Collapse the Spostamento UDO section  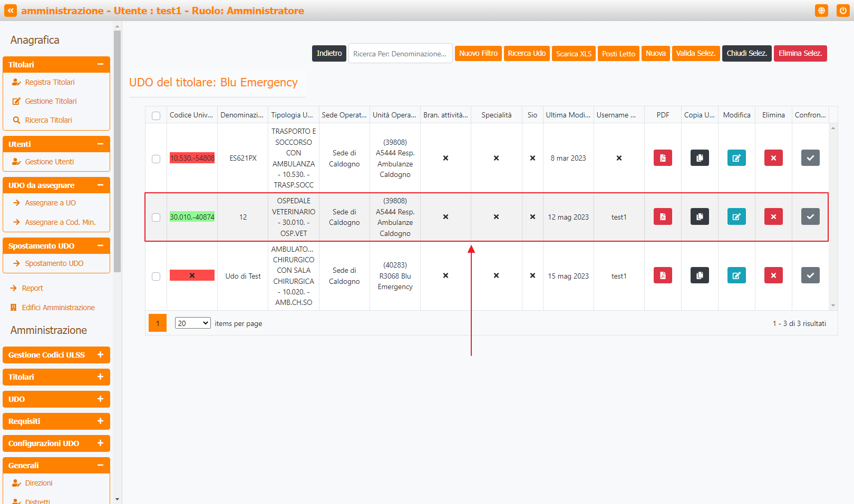[x=100, y=245]
